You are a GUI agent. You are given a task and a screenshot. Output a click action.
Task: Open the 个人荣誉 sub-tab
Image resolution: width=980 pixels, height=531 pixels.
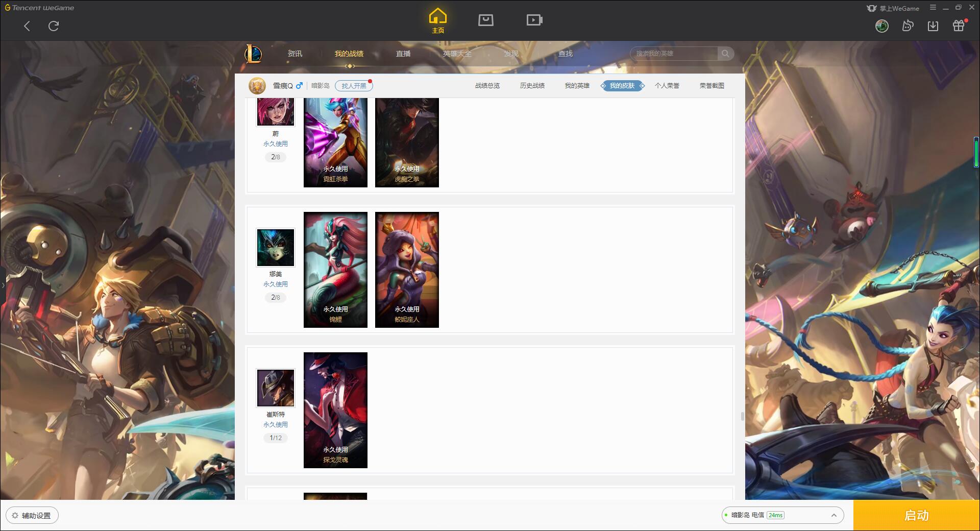pyautogui.click(x=667, y=86)
